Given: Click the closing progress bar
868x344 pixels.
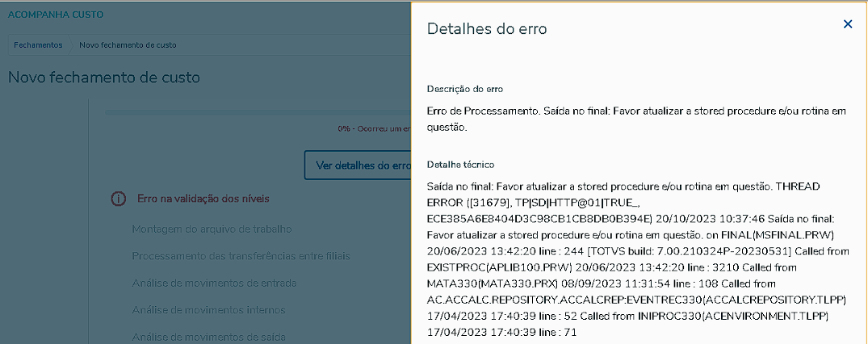Looking at the screenshot, I should 258,112.
